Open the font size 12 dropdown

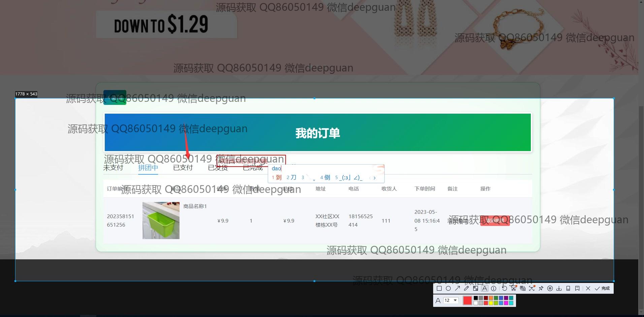(x=451, y=300)
